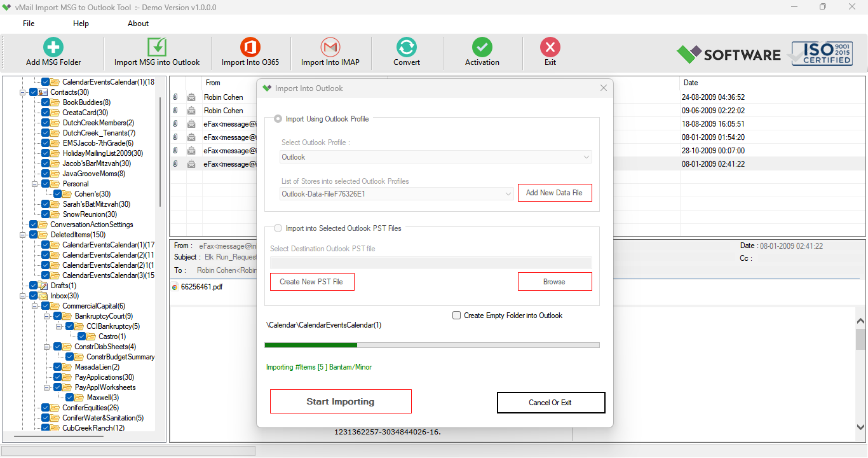The width and height of the screenshot is (868, 458).
Task: Select Import into Selected Outlook PST Files
Action: pos(278,228)
